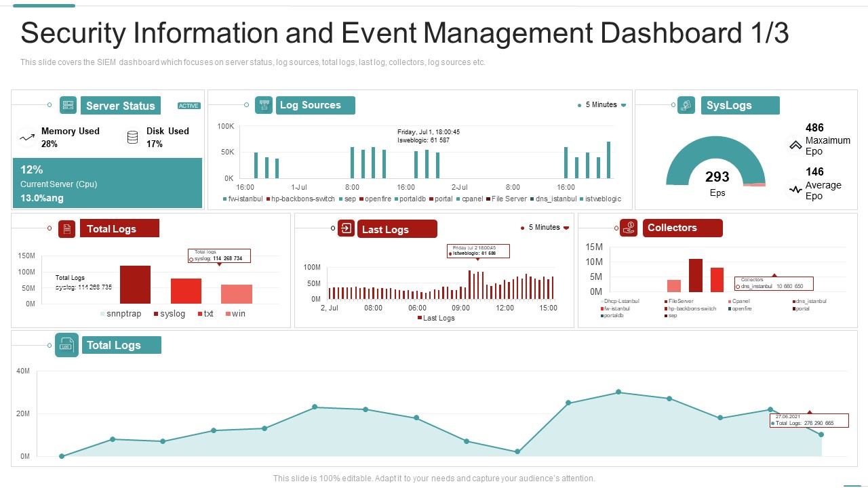Image resolution: width=868 pixels, height=488 pixels.
Task: Click the ACTIVE status badge
Action: coord(189,106)
